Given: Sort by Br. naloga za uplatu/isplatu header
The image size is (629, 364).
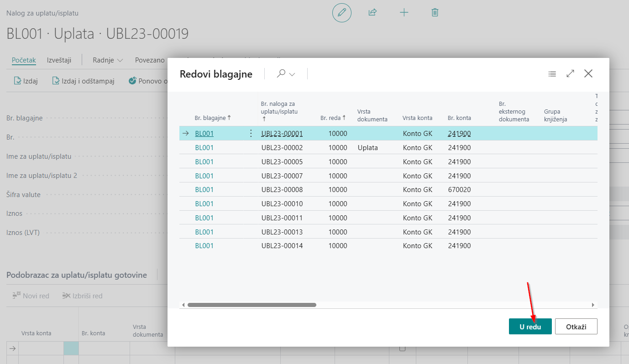Looking at the screenshot, I should coord(279,111).
